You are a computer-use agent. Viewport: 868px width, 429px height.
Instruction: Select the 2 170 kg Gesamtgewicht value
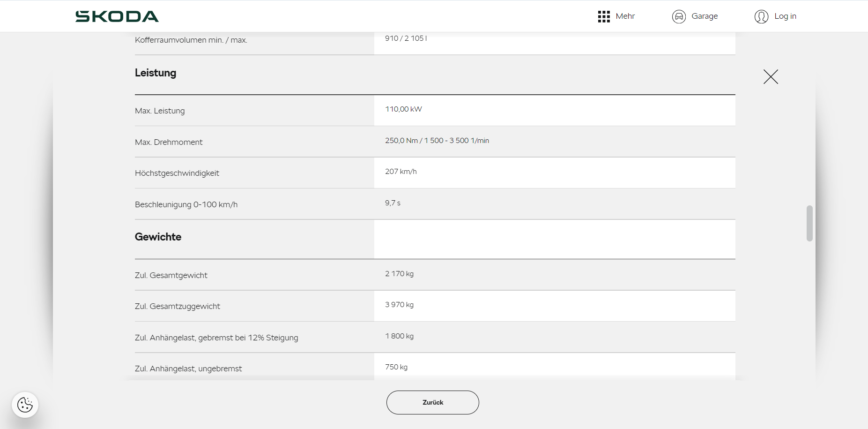pos(399,274)
